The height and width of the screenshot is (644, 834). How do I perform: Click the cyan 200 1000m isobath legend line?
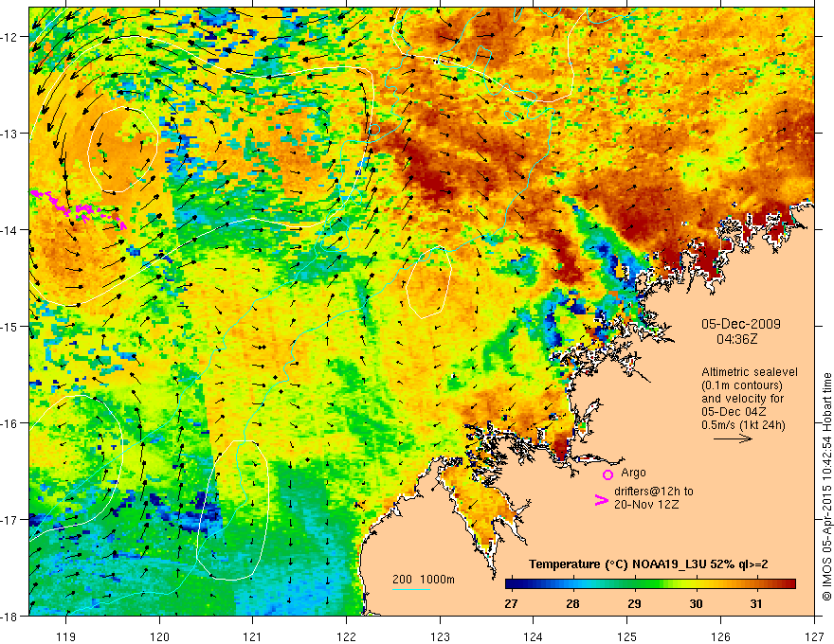[x=411, y=589]
